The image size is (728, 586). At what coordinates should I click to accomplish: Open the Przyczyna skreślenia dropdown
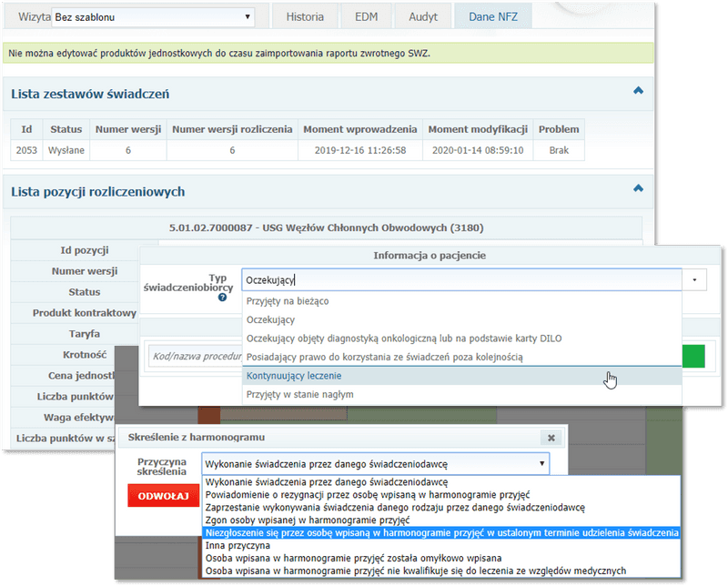[x=375, y=464]
